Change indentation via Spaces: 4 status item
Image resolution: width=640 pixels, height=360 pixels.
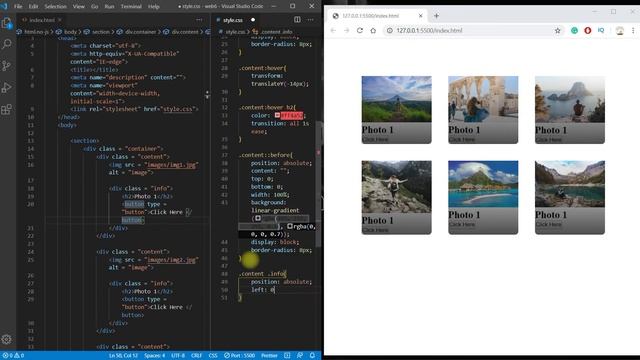(x=154, y=356)
